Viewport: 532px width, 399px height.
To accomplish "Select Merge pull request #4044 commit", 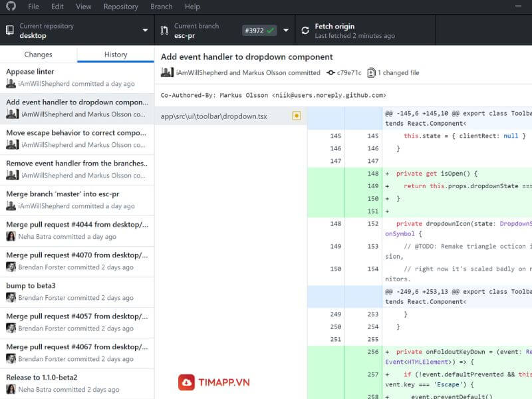I will click(x=77, y=230).
